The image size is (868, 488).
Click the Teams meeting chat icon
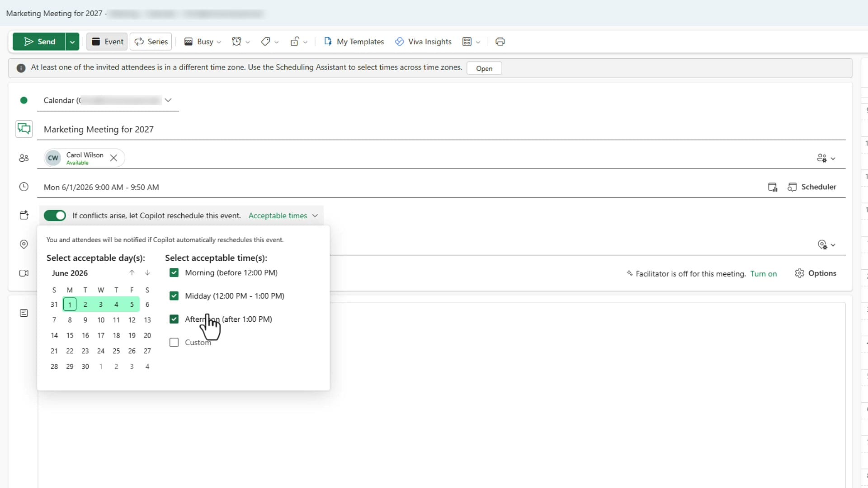(x=24, y=129)
